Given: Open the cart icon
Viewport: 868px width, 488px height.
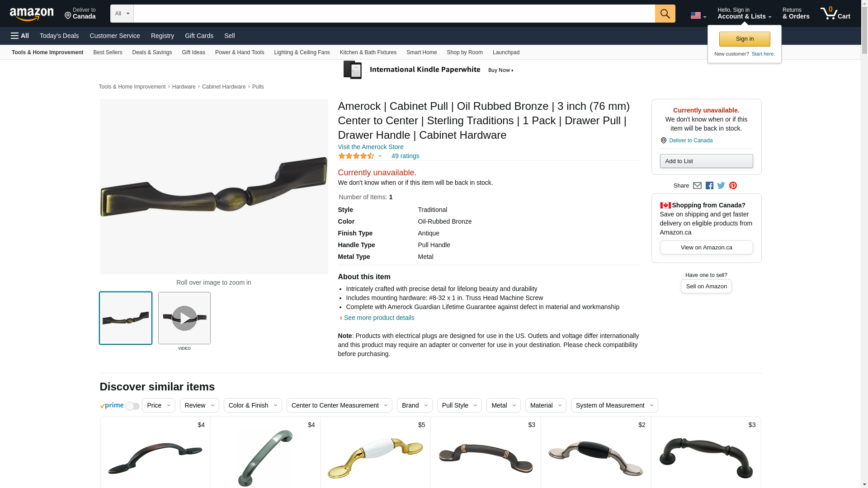Looking at the screenshot, I should (835, 14).
